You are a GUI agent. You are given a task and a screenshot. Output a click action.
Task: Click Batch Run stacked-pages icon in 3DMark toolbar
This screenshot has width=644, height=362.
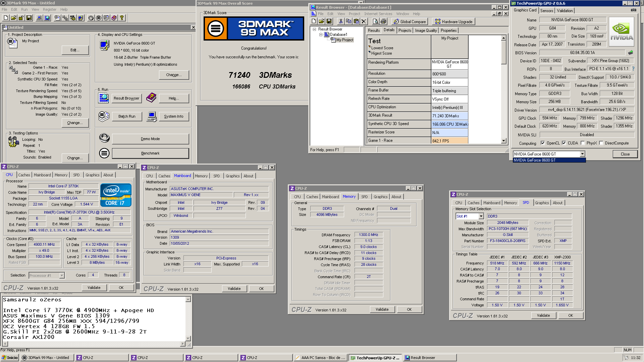coord(106,18)
